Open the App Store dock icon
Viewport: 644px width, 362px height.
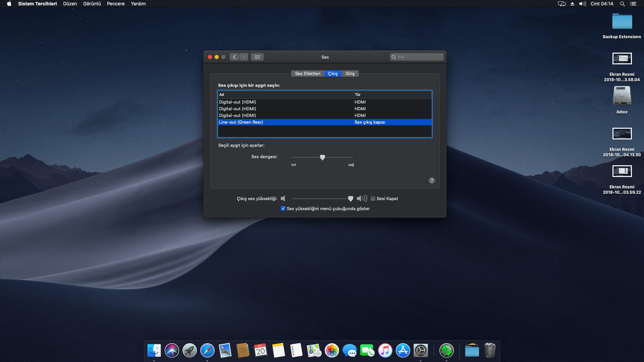(x=403, y=351)
